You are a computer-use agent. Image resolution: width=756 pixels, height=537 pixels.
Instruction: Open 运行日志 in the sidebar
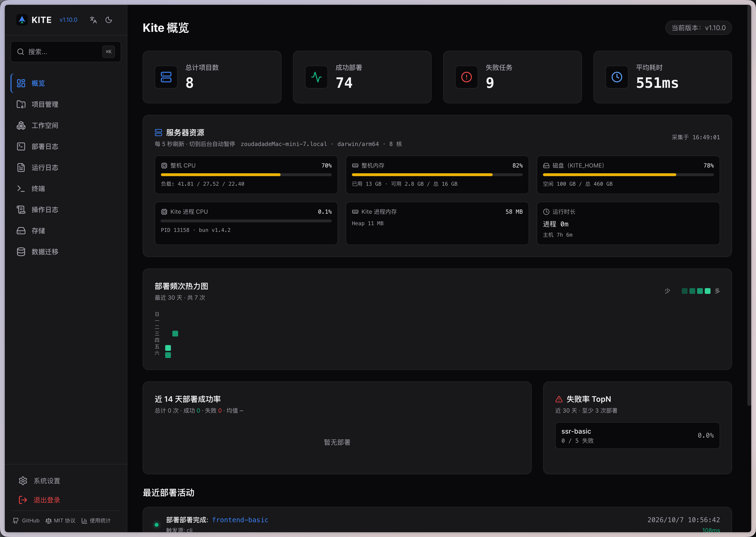point(66,168)
